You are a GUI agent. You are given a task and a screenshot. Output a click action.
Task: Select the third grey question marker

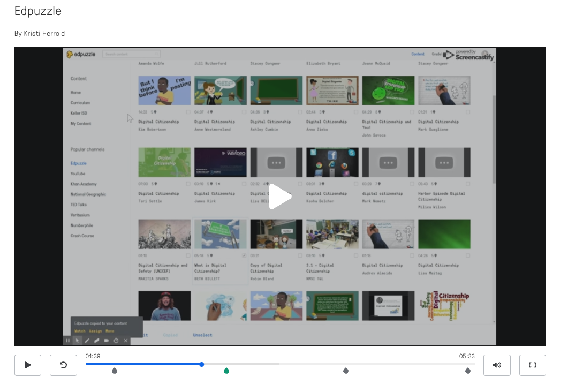tap(346, 371)
